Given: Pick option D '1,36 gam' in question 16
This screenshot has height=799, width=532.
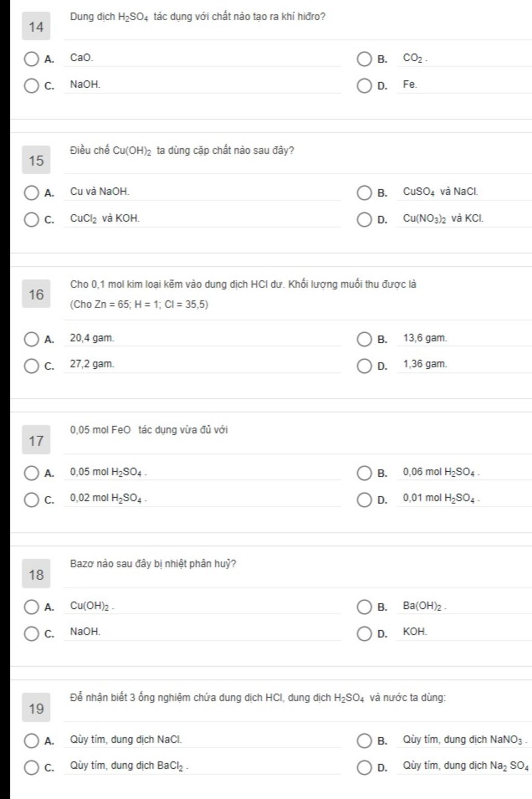Looking at the screenshot, I should pyautogui.click(x=364, y=365).
